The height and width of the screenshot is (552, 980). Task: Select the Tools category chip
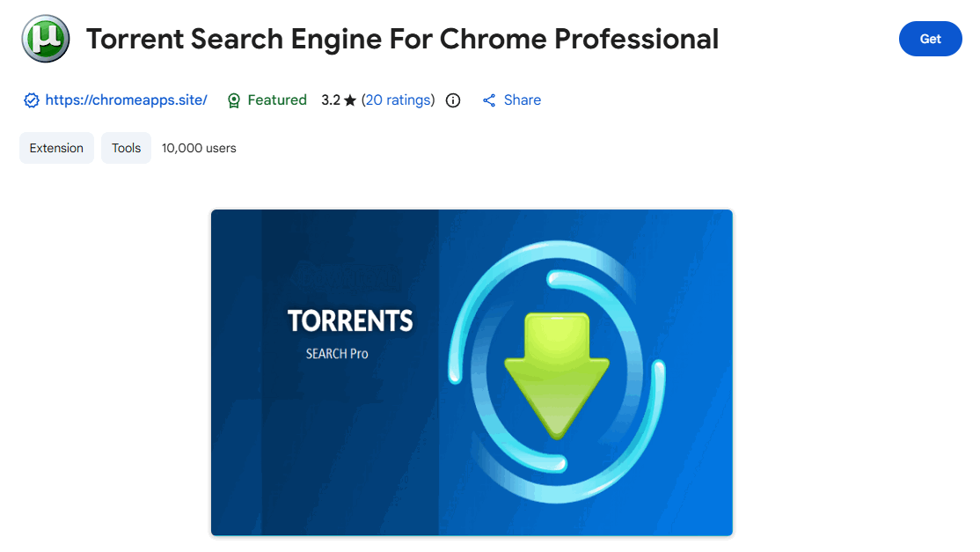[x=126, y=148]
